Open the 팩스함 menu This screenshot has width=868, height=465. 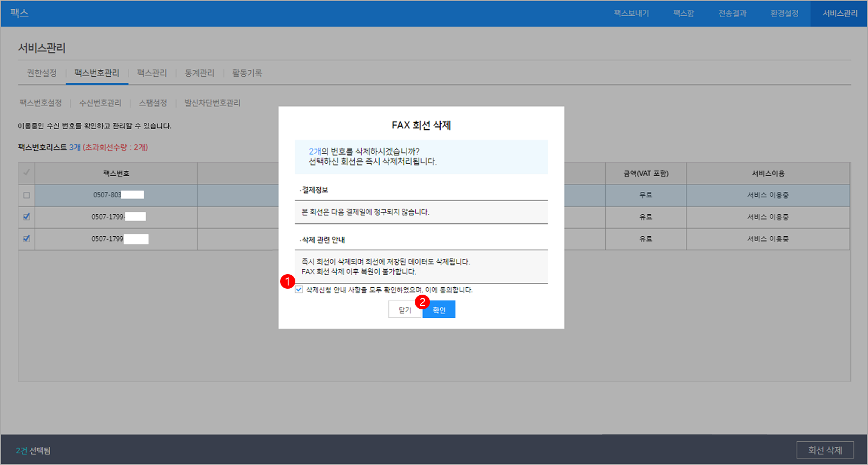[683, 14]
